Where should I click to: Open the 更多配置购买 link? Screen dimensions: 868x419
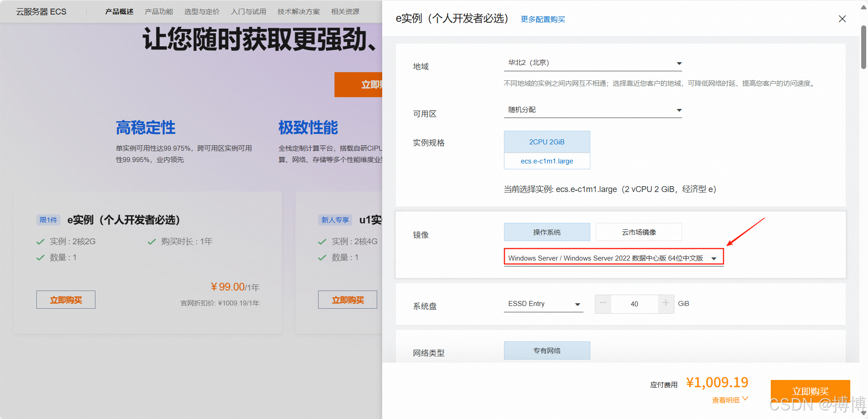[542, 20]
